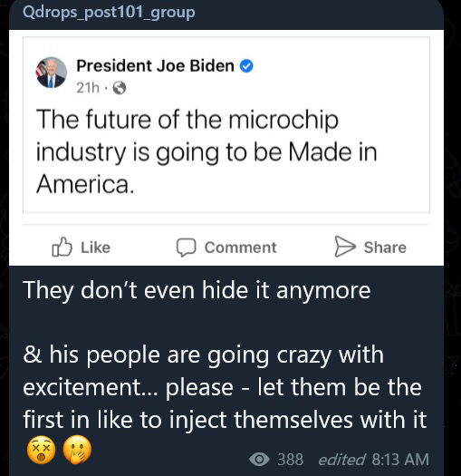
Task: Click the Comment speech bubble icon
Action: point(186,248)
